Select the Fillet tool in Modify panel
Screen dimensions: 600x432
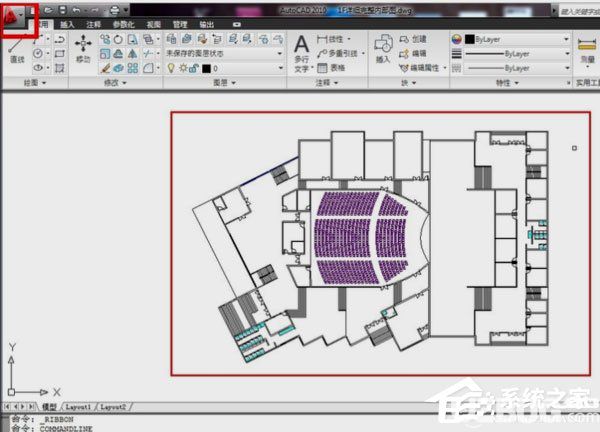pyautogui.click(x=148, y=68)
